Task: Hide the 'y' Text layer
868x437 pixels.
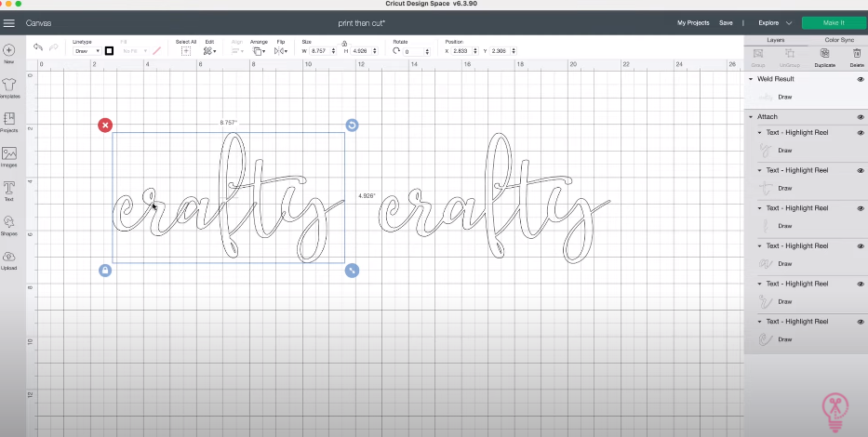Action: [x=861, y=133]
